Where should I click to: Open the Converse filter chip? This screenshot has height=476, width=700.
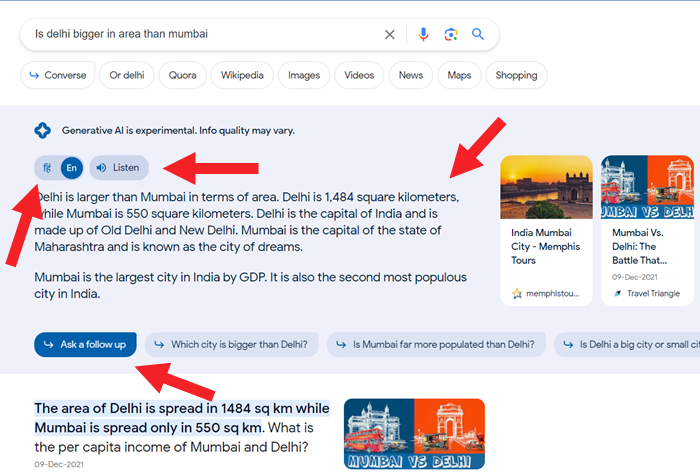58,75
